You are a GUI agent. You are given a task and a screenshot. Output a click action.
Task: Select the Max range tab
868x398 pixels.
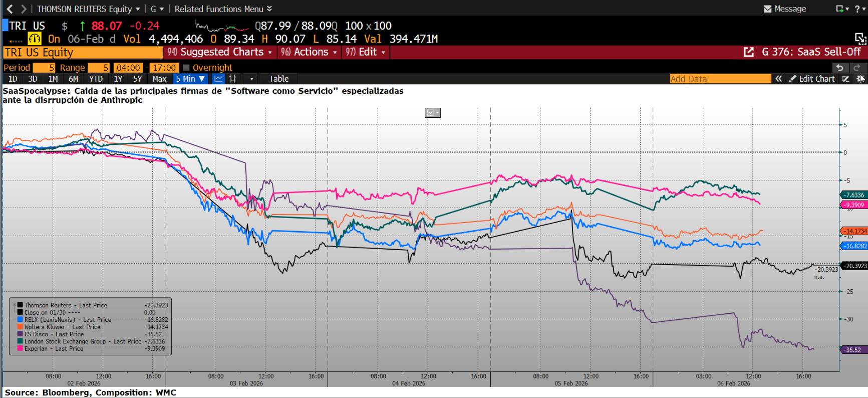tap(159, 79)
